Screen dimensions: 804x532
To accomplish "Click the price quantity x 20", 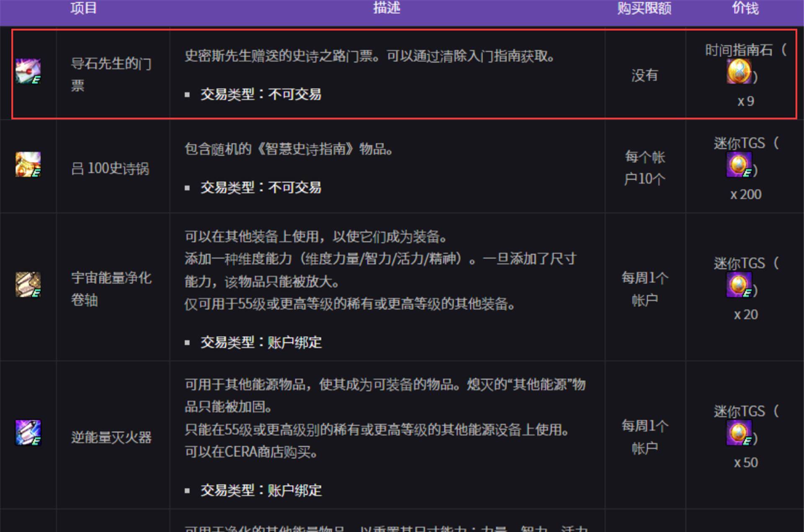I will coord(746,315).
